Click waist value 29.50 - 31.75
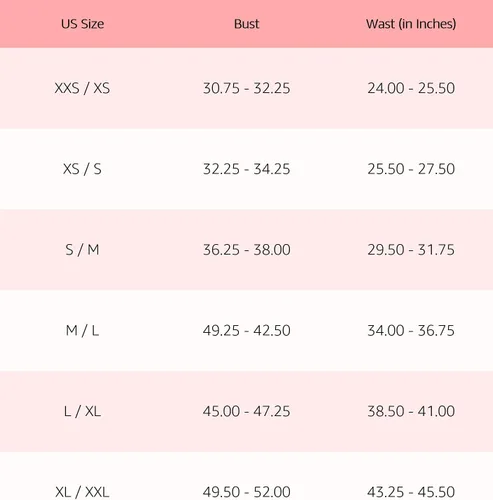 pyautogui.click(x=411, y=250)
